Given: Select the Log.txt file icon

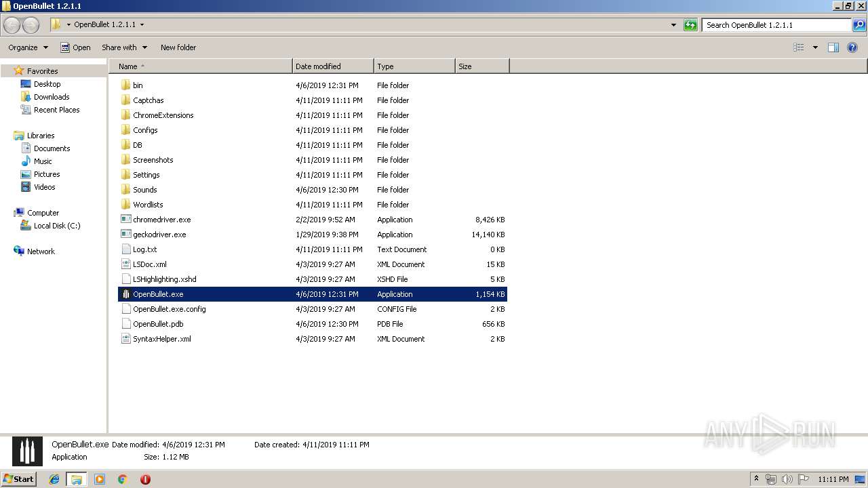Looking at the screenshot, I should point(125,249).
